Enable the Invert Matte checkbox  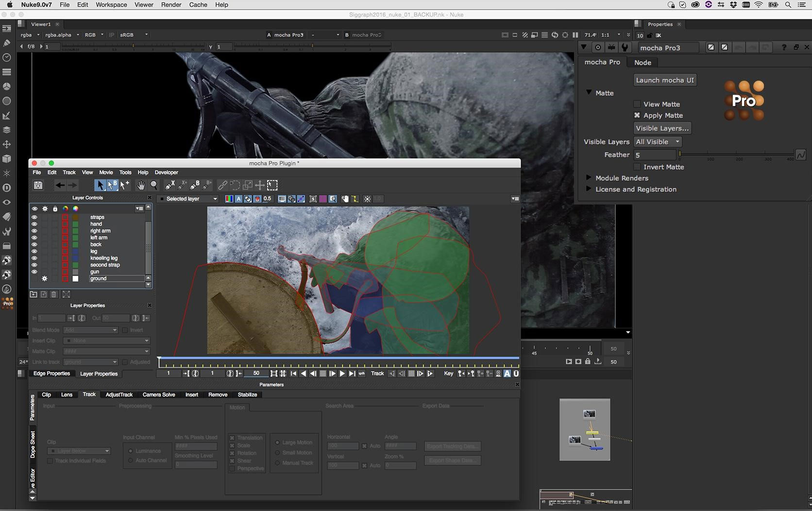coord(637,167)
